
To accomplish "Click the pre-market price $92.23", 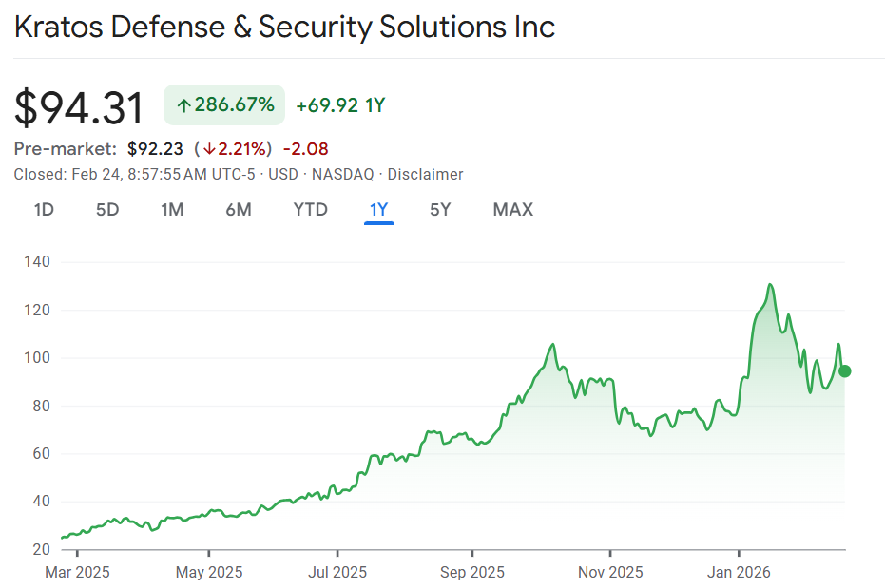I will tap(156, 149).
